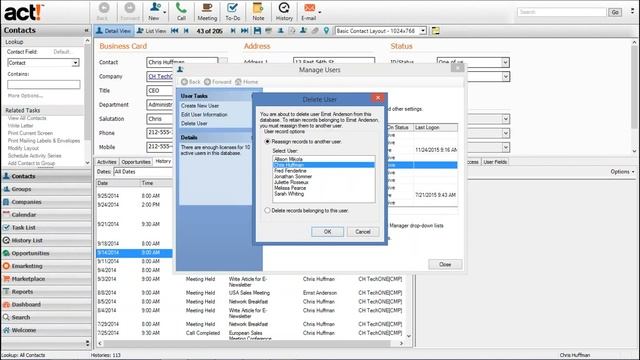This screenshot has height=360, width=640.
Task: Click the history list horizontal scrollbar
Action: [250, 344]
